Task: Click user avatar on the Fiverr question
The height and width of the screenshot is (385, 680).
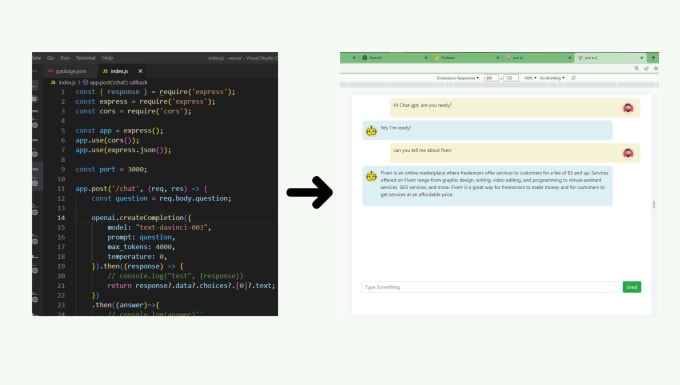Action: 628,153
